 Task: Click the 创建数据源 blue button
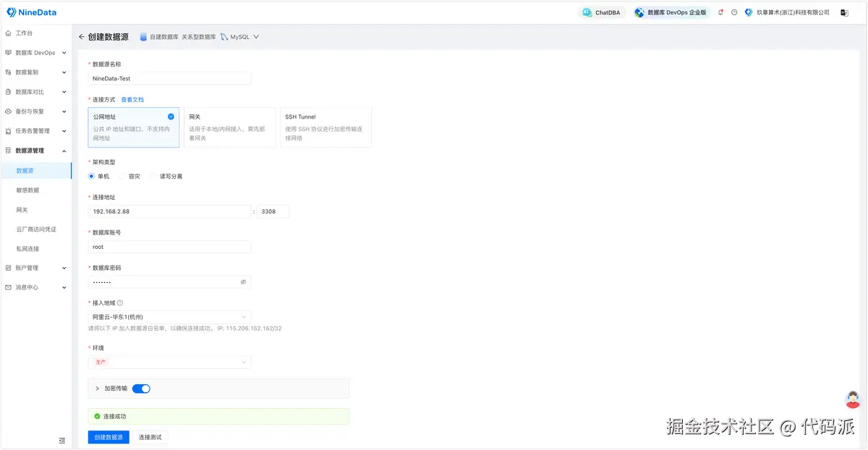click(x=109, y=437)
